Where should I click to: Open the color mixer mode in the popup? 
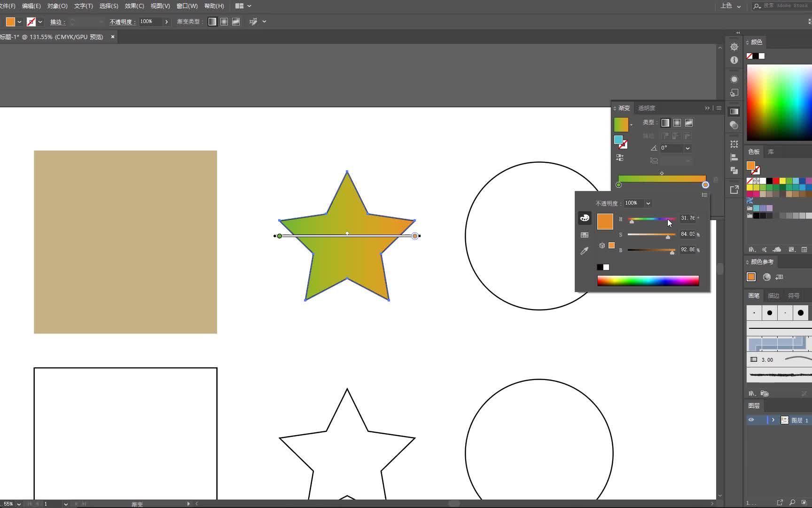585,218
